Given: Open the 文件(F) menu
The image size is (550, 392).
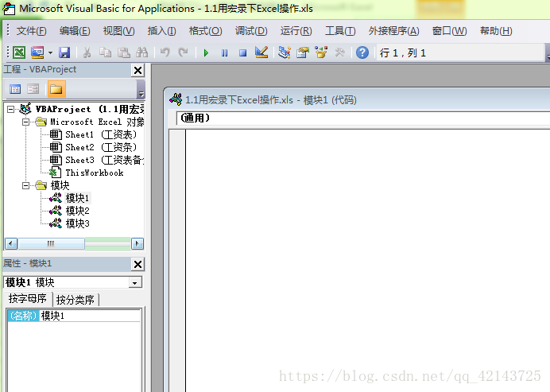Looking at the screenshot, I should pyautogui.click(x=31, y=31).
